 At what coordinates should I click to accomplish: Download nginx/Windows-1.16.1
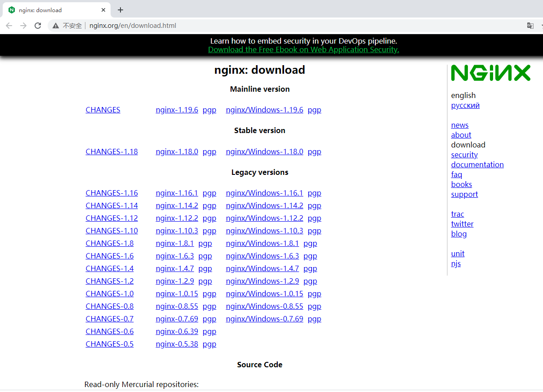(x=264, y=193)
